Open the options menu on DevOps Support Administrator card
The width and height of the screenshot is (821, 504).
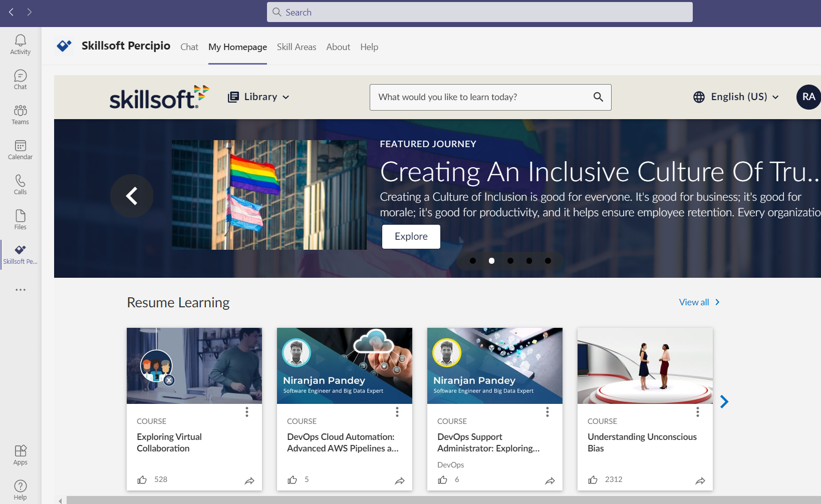[x=547, y=412]
